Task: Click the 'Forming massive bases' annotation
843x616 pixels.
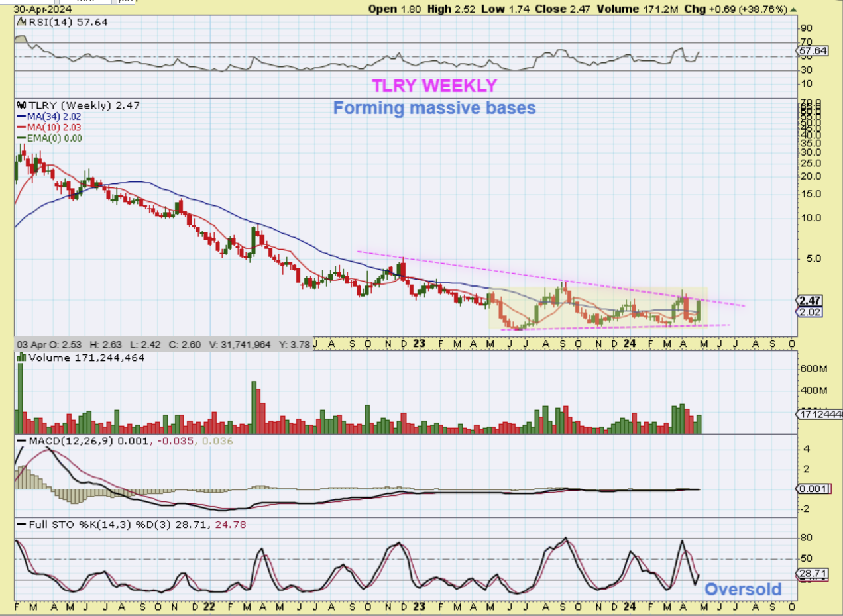Action: [x=434, y=107]
